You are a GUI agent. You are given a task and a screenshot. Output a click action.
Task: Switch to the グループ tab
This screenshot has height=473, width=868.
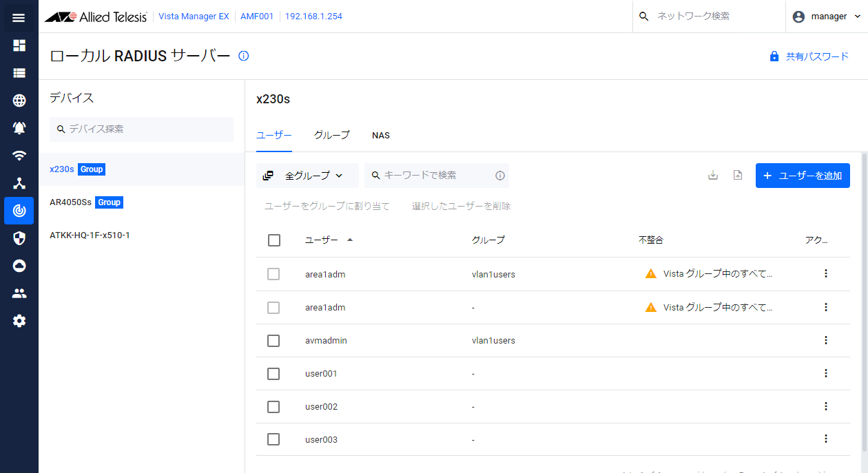[x=332, y=135]
